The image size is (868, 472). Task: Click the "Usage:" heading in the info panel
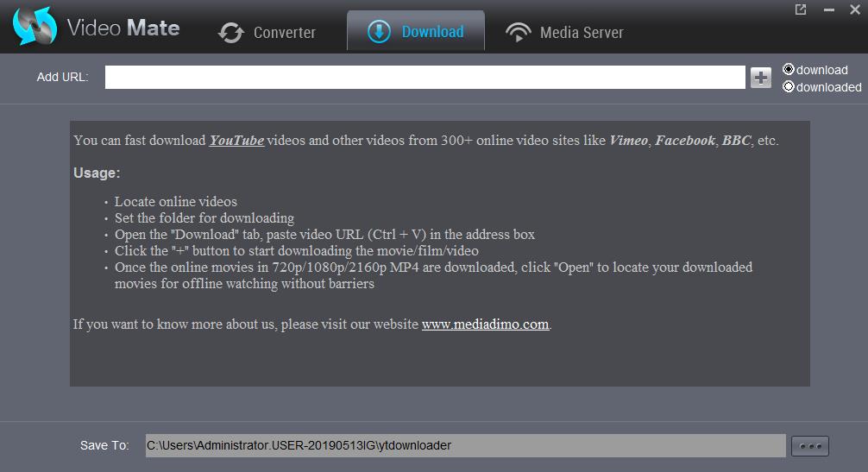coord(97,173)
